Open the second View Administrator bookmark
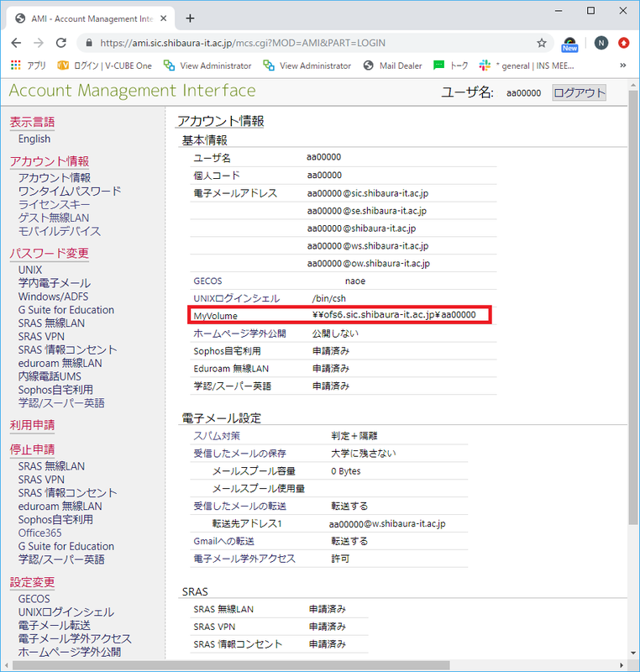Screen dimensions: 640x672 307,66
